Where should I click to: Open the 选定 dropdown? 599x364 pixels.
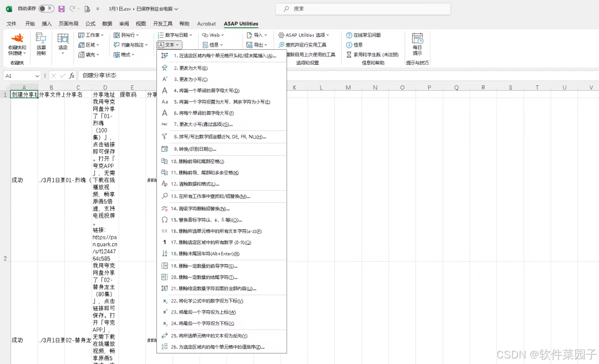pyautogui.click(x=63, y=44)
